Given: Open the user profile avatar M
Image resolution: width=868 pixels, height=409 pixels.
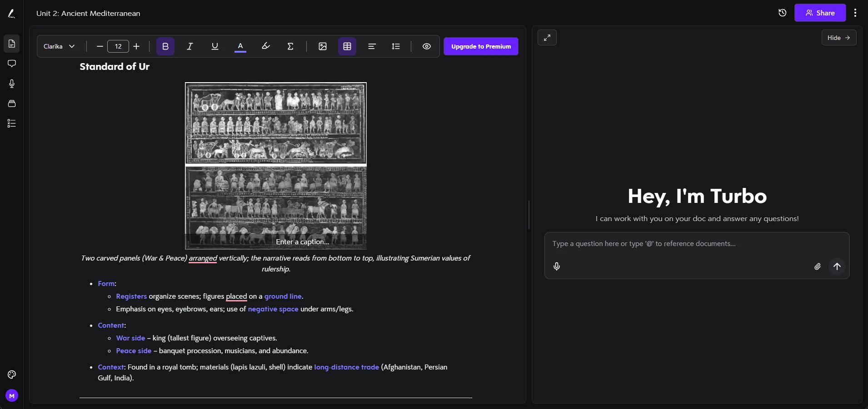Looking at the screenshot, I should click(x=12, y=396).
